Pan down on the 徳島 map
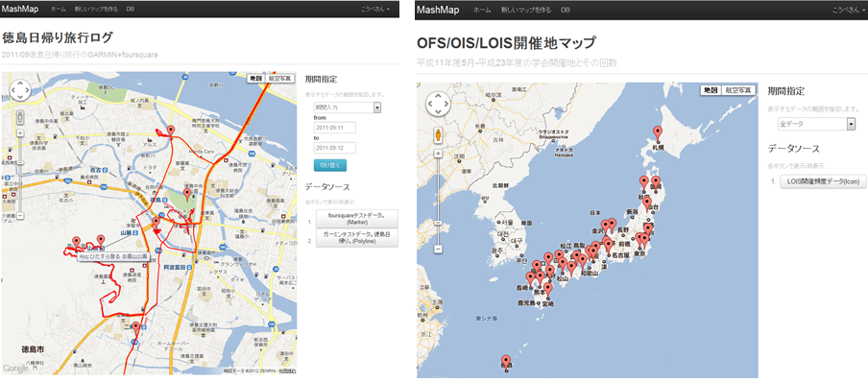Viewport: 868px width, 382px height. [x=20, y=98]
